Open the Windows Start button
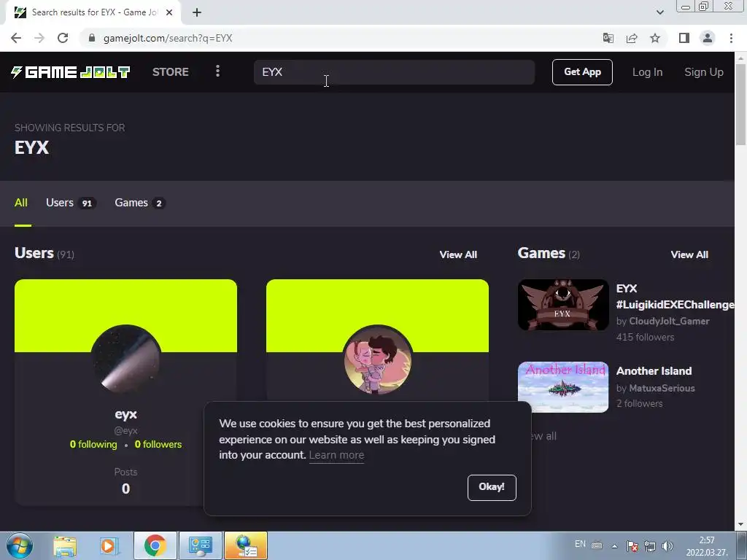This screenshot has height=560, width=747. (20, 545)
